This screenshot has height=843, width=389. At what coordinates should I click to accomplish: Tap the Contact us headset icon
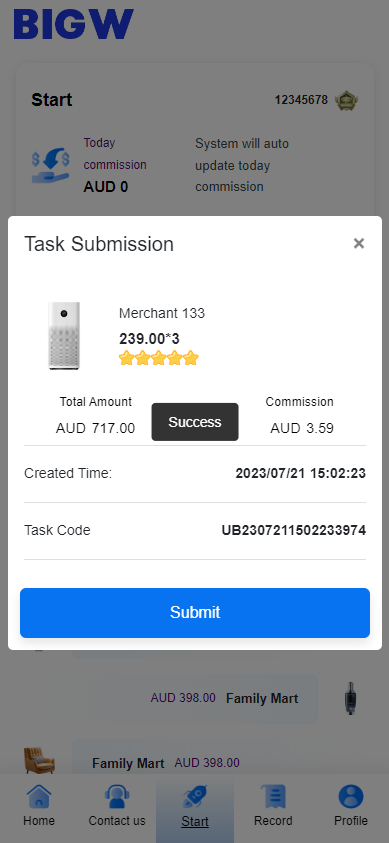pos(117,797)
